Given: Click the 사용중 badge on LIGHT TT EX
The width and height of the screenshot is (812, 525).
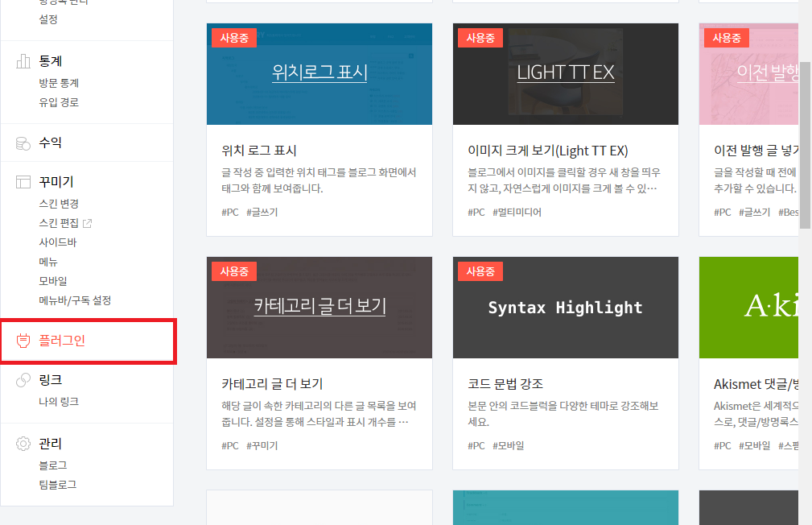Looking at the screenshot, I should pos(480,38).
